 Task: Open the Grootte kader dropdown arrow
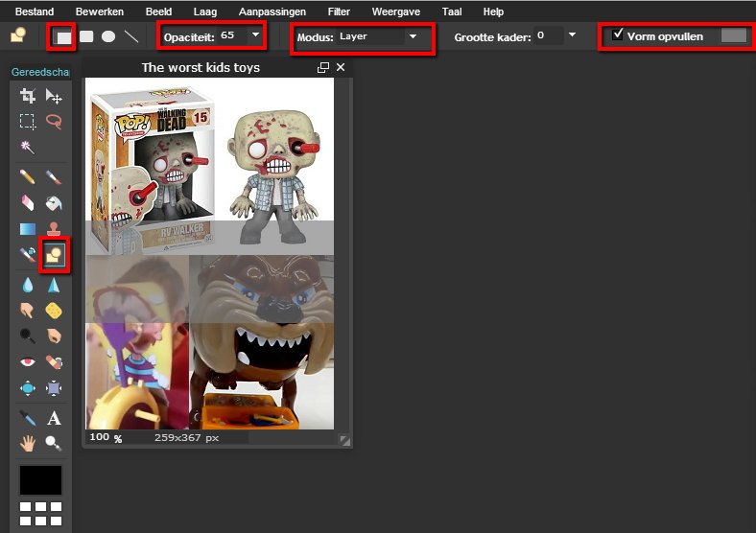(573, 35)
